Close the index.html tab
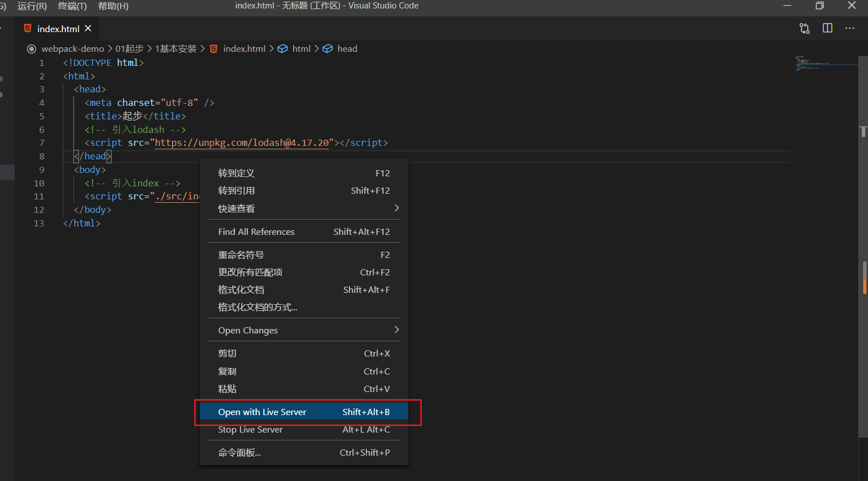The width and height of the screenshot is (868, 481). 88,28
